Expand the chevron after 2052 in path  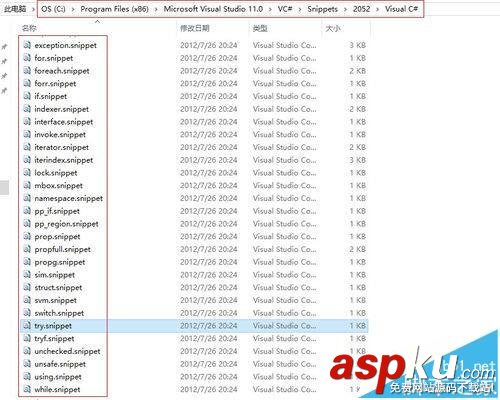click(377, 9)
